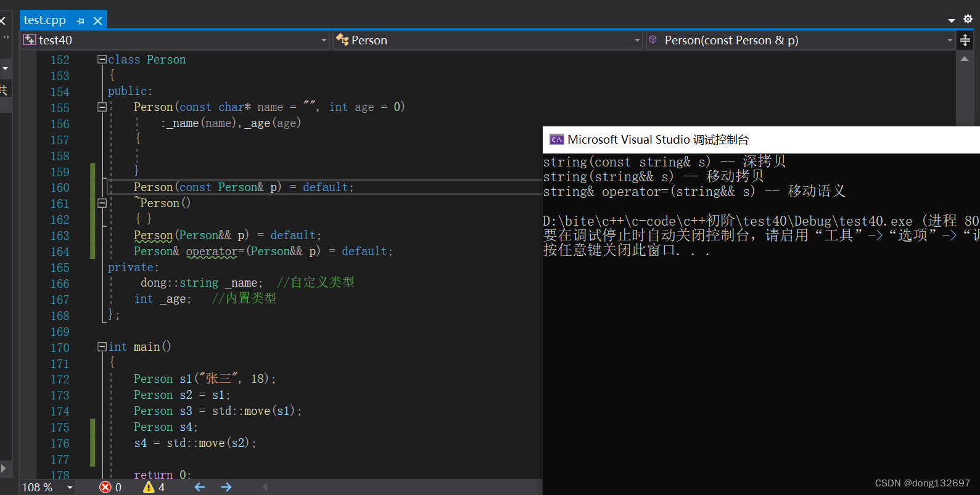Click the 'int _age;' declaration
The width and height of the screenshot is (980, 495).
(163, 299)
